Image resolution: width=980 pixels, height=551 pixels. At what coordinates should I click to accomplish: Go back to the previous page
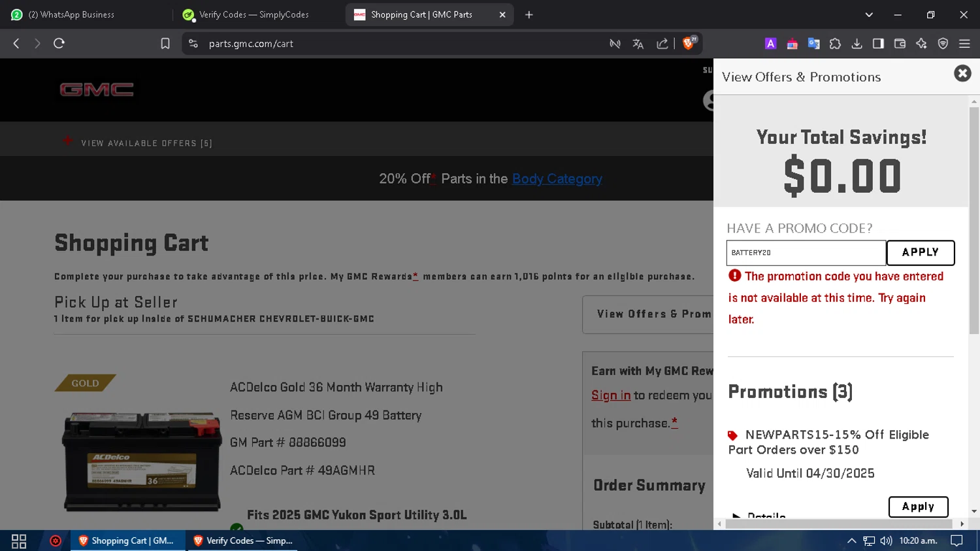pos(16,43)
